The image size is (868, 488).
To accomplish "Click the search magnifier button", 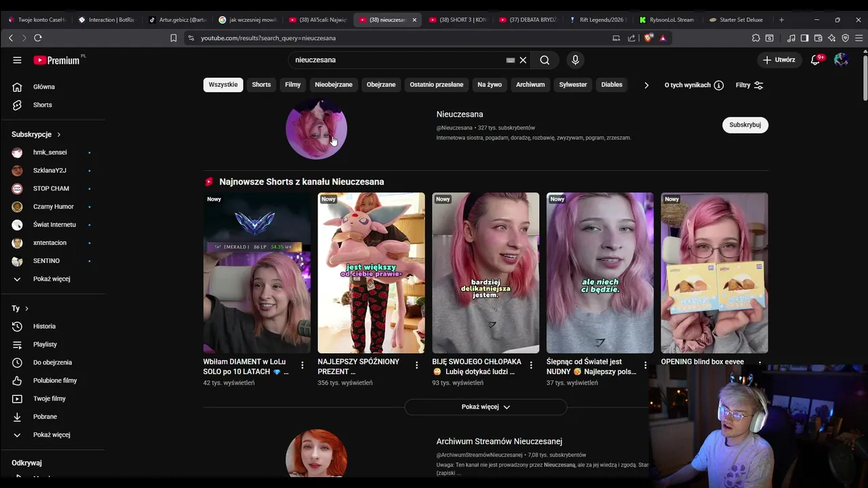I will pos(545,60).
